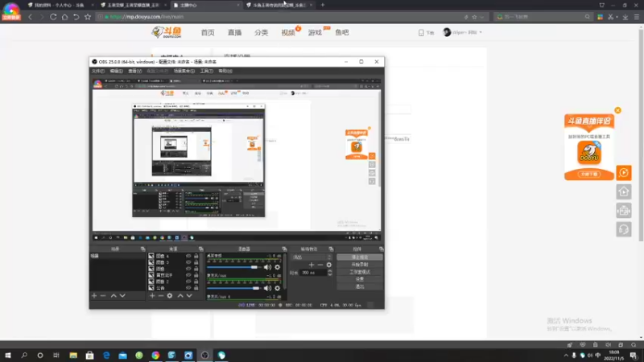
Task: Open transition properties gear
Action: tap(329, 265)
